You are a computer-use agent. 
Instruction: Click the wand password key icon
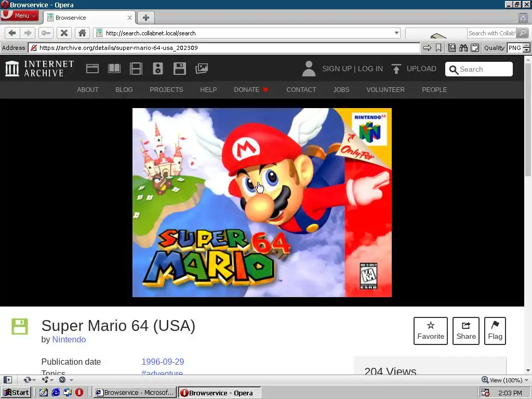46,33
